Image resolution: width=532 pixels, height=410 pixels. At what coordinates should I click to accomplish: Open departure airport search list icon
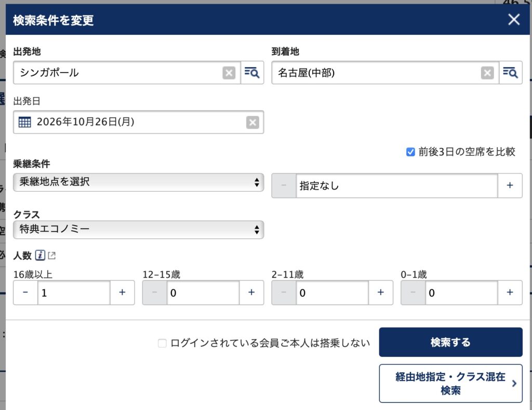(252, 73)
